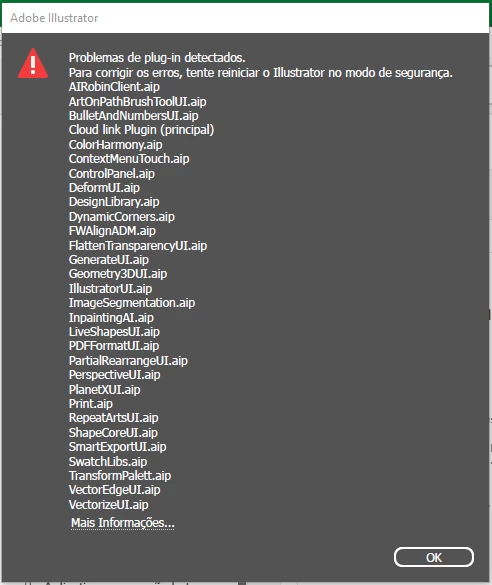
Task: Click the Adobe Illustrator title bar
Action: 245,18
